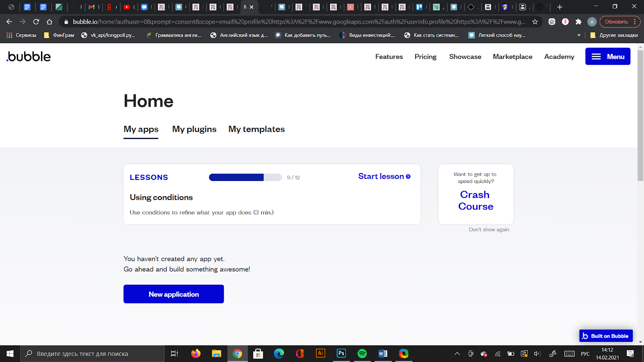Click the Bubble logo
Image resolution: width=644 pixels, height=362 pixels.
pos(29,57)
